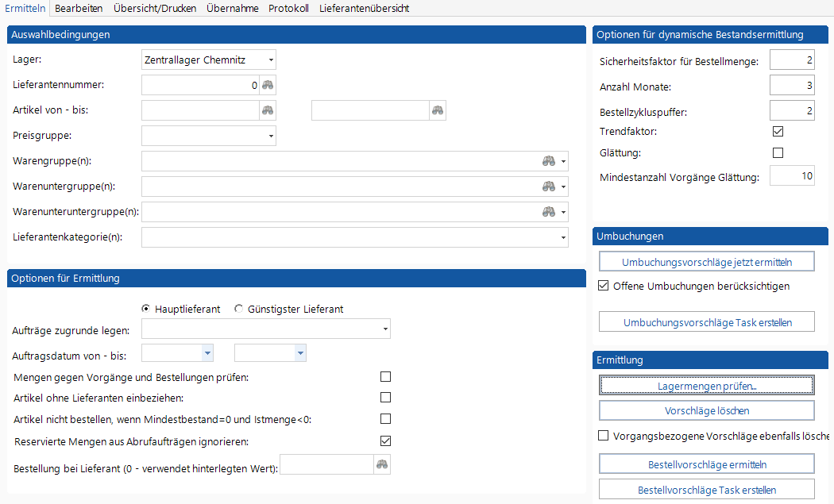Open article lookup for 'Artikel von' field
Screen dimensions: 834x504
(x=268, y=110)
